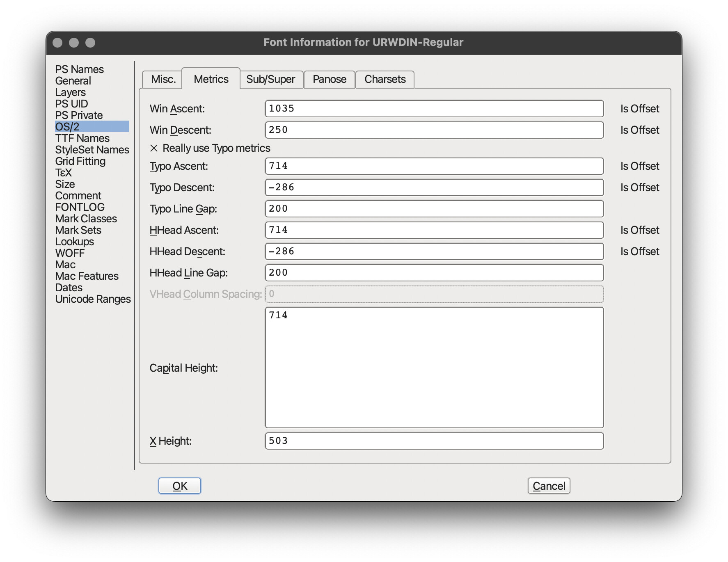Click the Capital Height text area
The height and width of the screenshot is (562, 728).
[x=435, y=368]
